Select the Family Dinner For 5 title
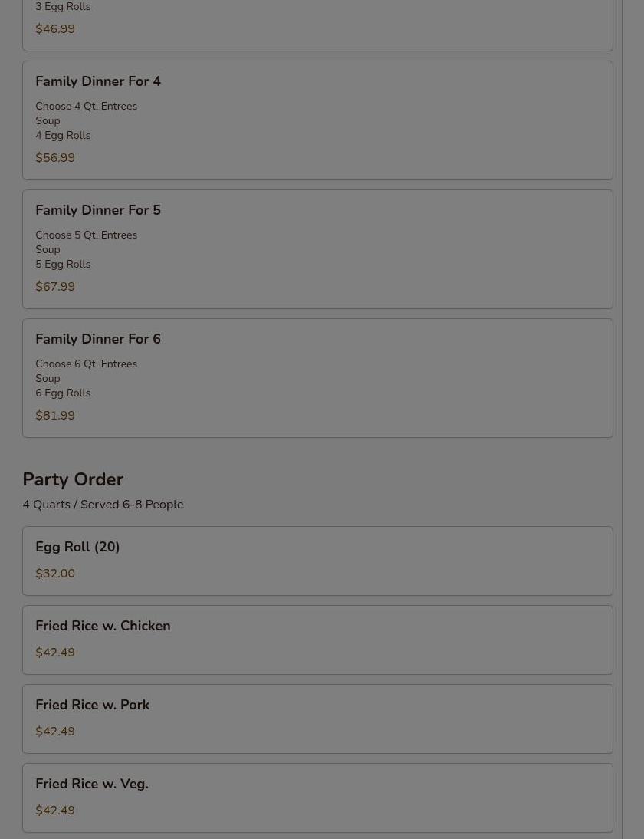 [x=98, y=210]
